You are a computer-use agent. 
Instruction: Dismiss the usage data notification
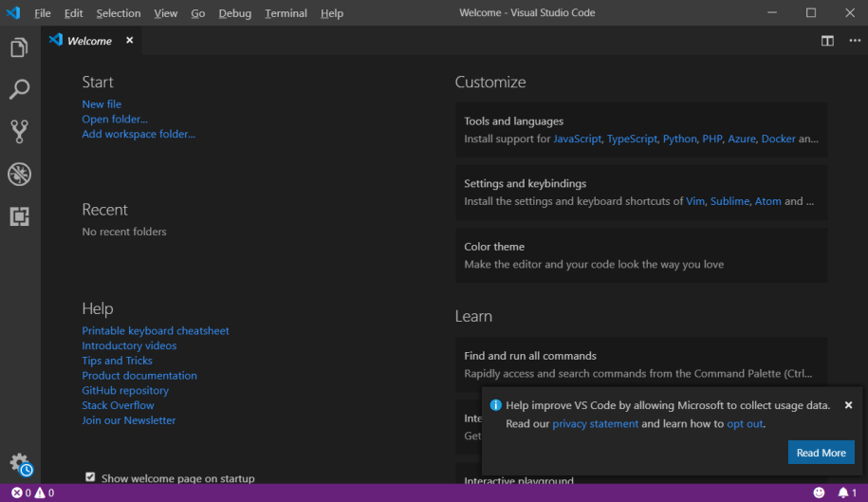click(x=848, y=405)
